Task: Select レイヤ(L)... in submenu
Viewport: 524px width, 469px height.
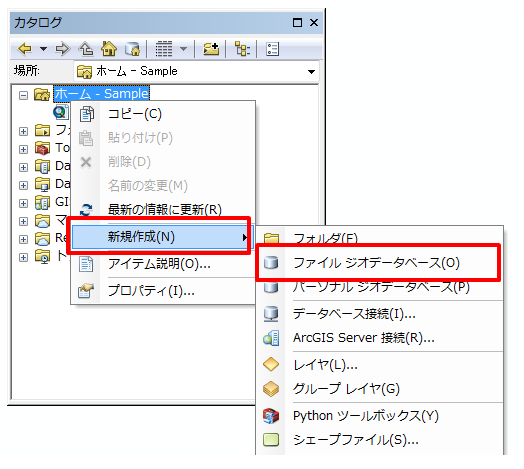Action: pyautogui.click(x=380, y=365)
